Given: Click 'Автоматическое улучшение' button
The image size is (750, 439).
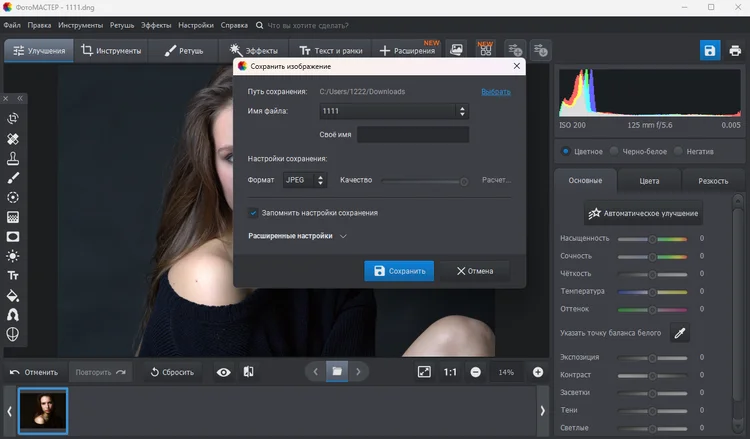Looking at the screenshot, I should coord(643,213).
